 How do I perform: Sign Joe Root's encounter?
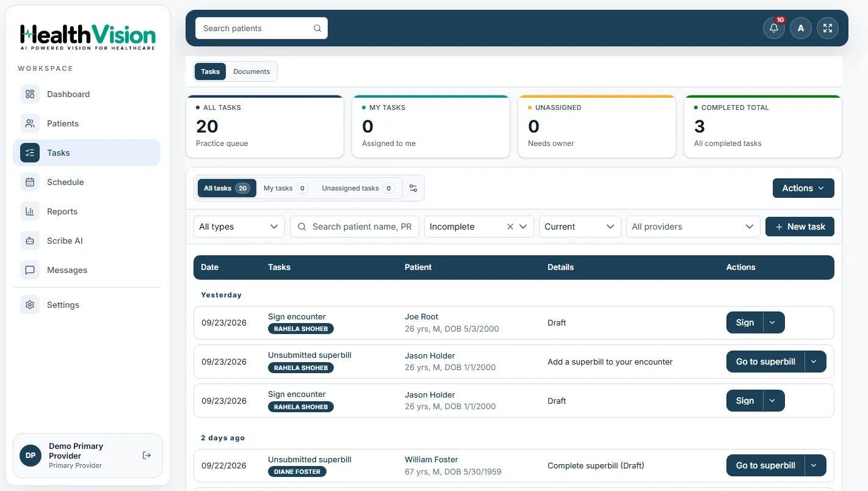pyautogui.click(x=745, y=322)
